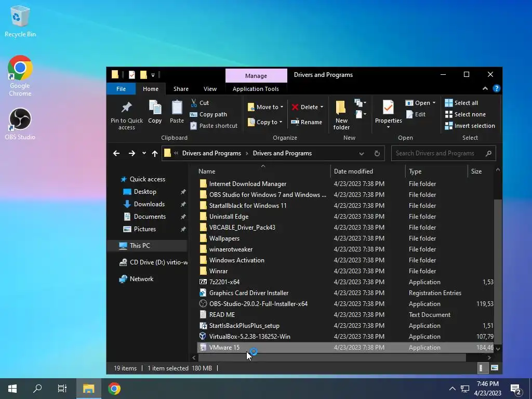Click Paste shortcut in ribbon

(214, 126)
